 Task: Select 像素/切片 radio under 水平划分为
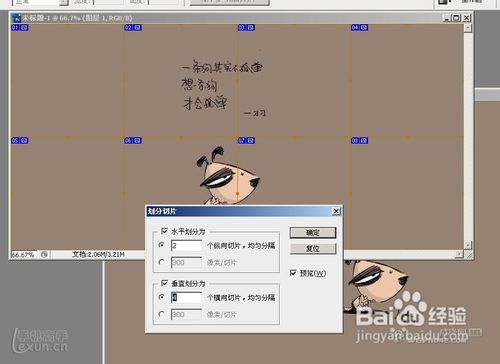pyautogui.click(x=162, y=262)
